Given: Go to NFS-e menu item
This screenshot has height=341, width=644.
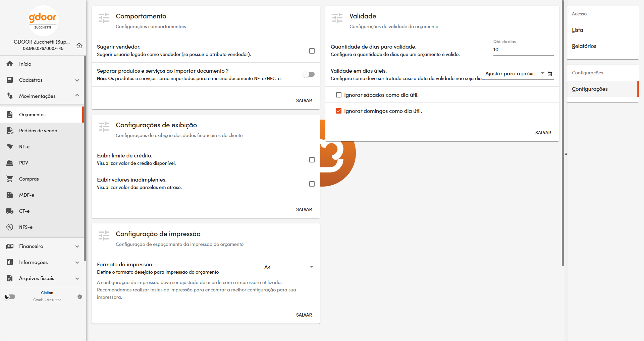Looking at the screenshot, I should click(x=42, y=227).
